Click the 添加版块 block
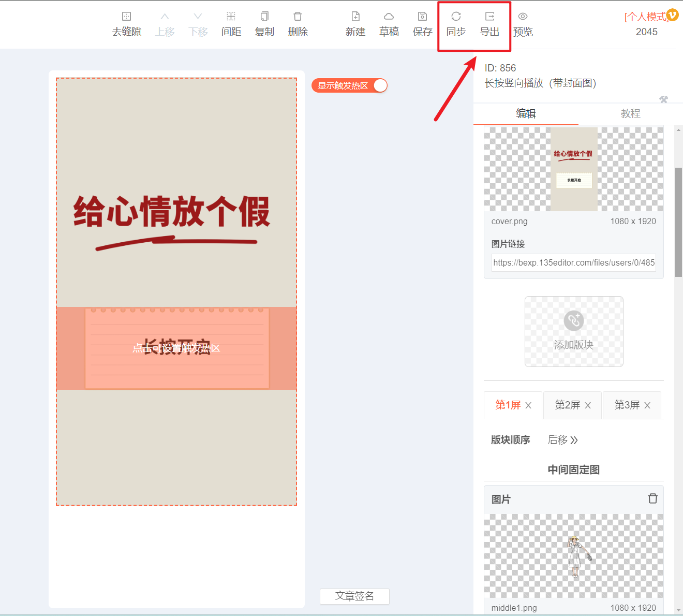Viewport: 683px width, 616px height. 574,331
